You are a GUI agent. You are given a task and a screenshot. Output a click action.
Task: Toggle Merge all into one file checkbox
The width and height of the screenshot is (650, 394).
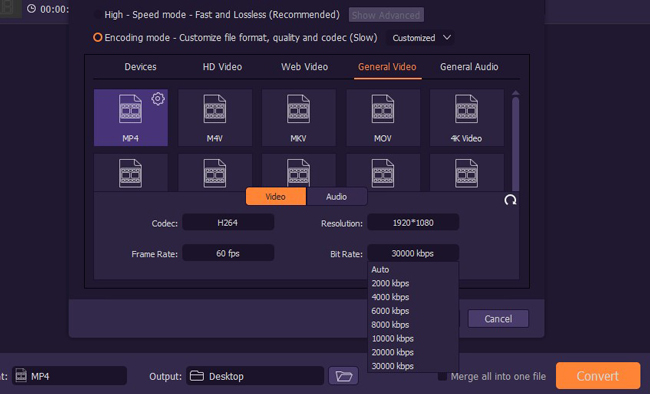click(443, 376)
